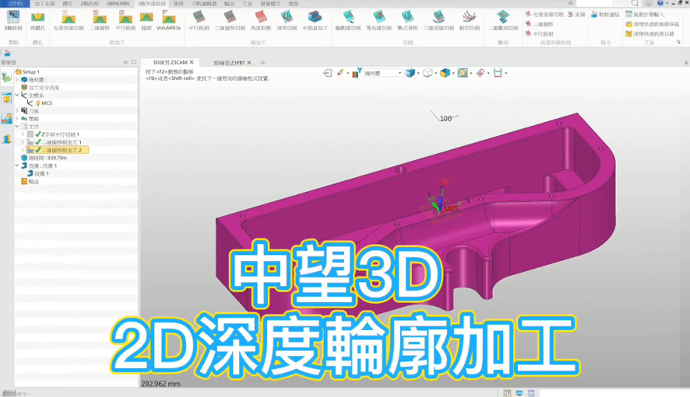Click the help question mark icon
This screenshot has width=690, height=397.
660,3
